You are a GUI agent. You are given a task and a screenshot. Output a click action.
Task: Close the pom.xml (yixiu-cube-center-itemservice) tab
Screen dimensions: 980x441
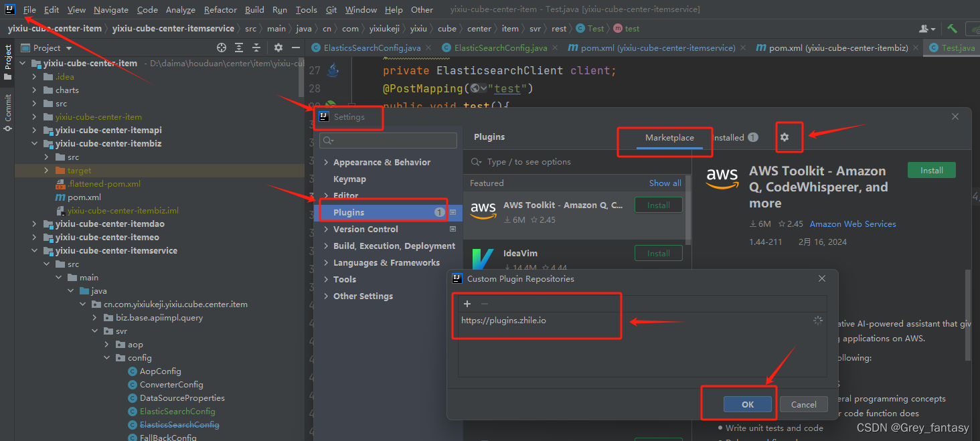click(x=743, y=48)
